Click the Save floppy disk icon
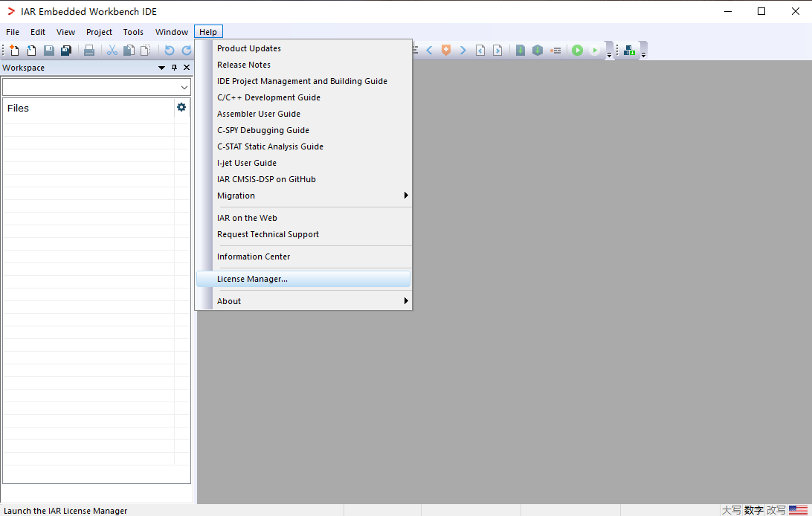812x516 pixels. [x=48, y=51]
